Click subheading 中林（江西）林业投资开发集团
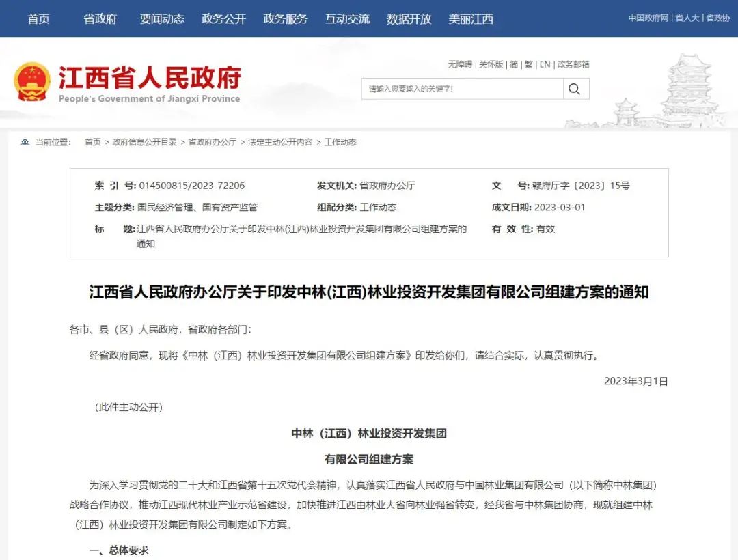This screenshot has height=560, width=738. (369, 433)
